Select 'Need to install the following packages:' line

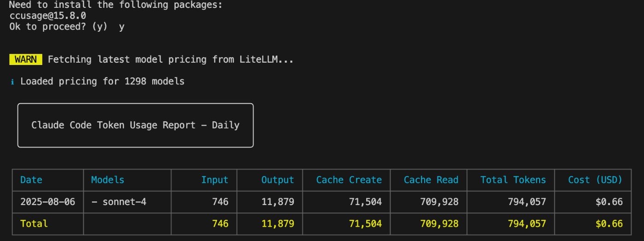[116, 6]
